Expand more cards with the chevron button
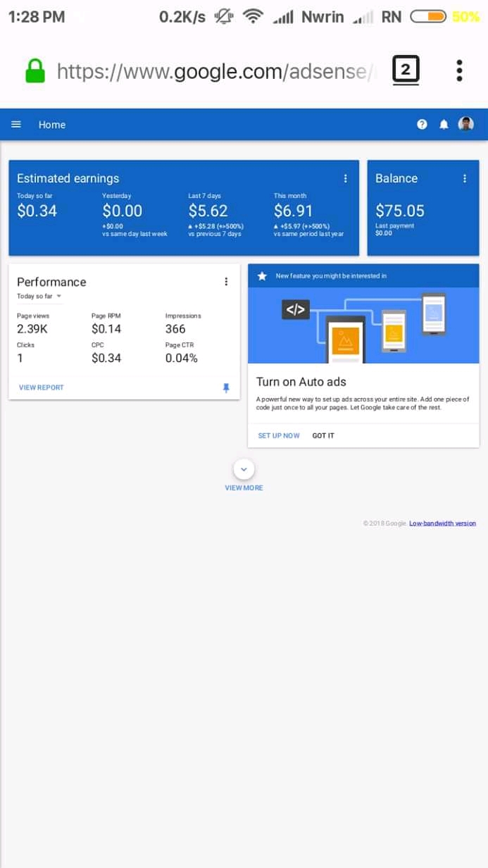This screenshot has height=868, width=488. pos(244,469)
